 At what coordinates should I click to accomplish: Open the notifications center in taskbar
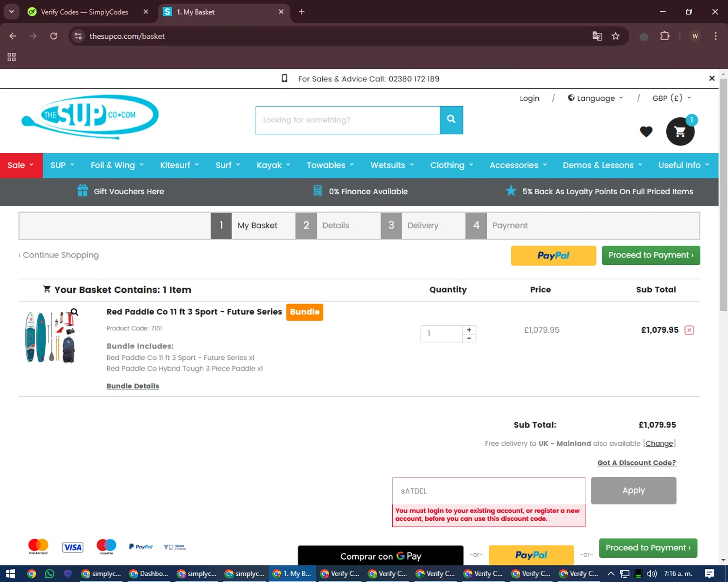point(710,574)
